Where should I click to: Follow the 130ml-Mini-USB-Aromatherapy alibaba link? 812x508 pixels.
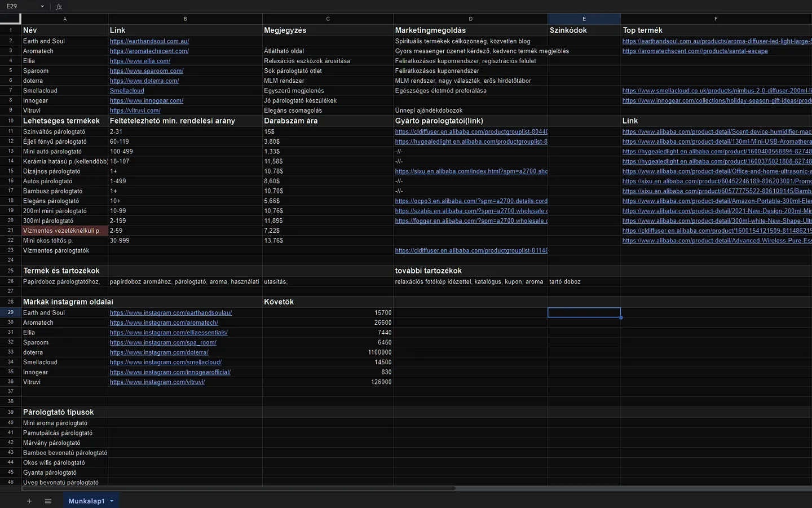[x=717, y=142]
